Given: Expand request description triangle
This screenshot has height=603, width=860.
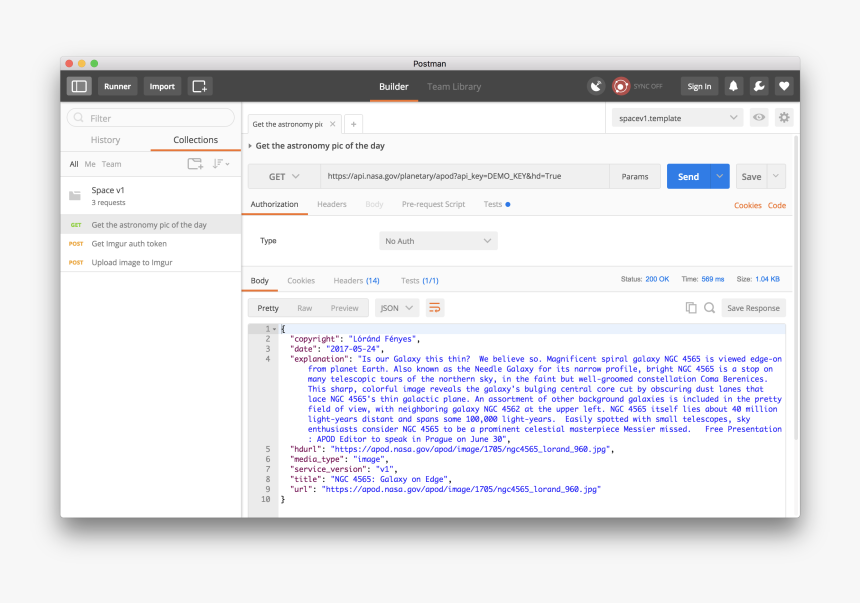Looking at the screenshot, I should click(250, 146).
